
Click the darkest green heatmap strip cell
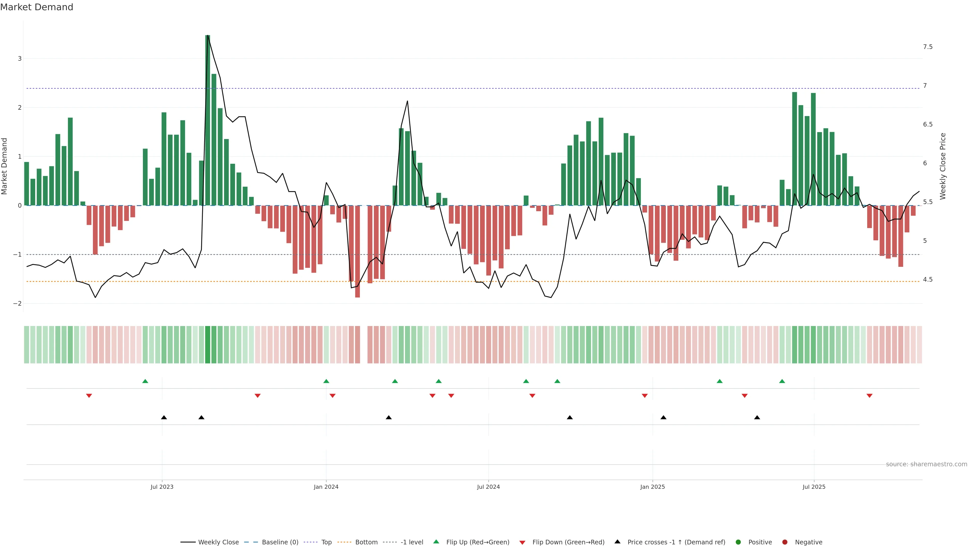[x=208, y=345]
